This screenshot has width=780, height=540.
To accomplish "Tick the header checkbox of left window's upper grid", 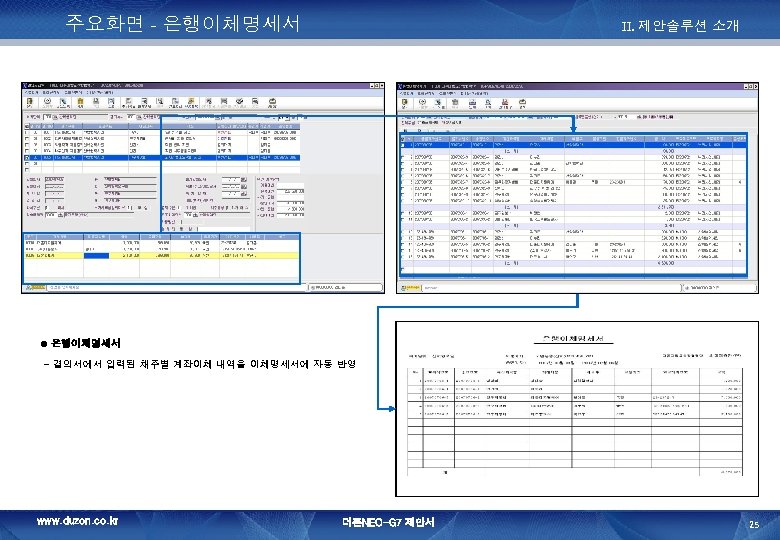I will point(27,127).
